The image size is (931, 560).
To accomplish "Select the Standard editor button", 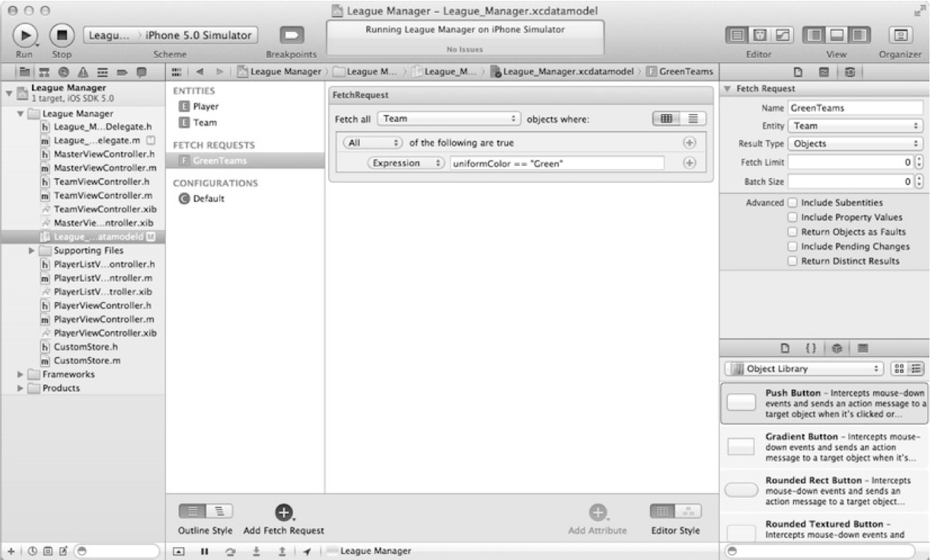I will [737, 36].
